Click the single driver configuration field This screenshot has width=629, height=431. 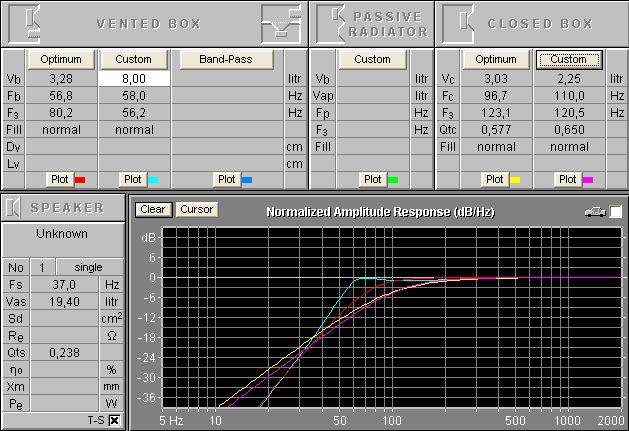pyautogui.click(x=89, y=267)
